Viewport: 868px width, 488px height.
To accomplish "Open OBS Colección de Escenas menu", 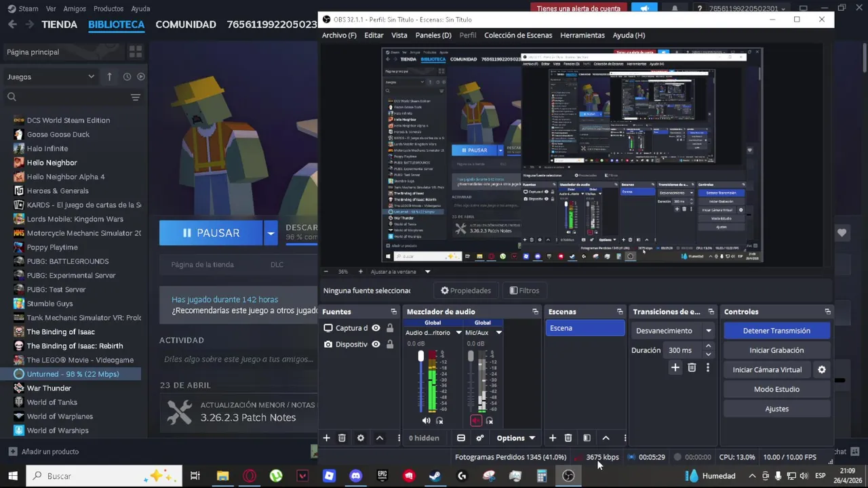I will click(x=518, y=35).
